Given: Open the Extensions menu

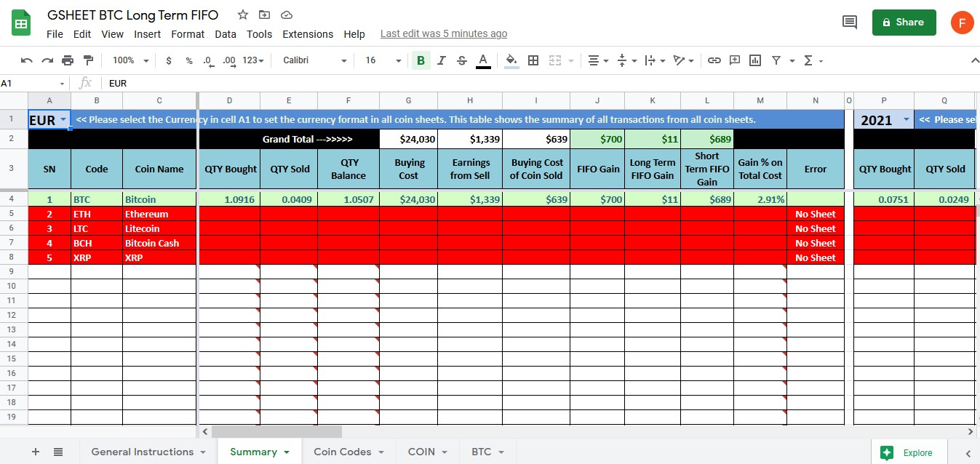Looking at the screenshot, I should point(308,34).
